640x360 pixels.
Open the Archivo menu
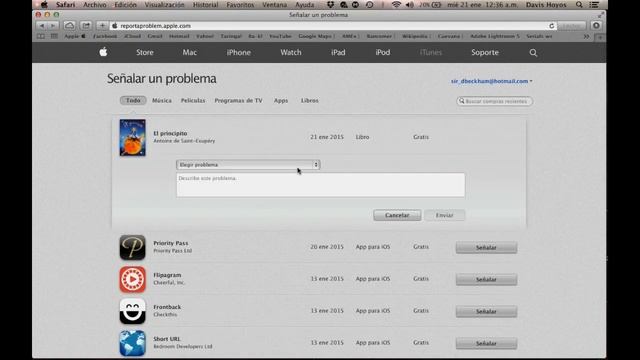pyautogui.click(x=95, y=5)
